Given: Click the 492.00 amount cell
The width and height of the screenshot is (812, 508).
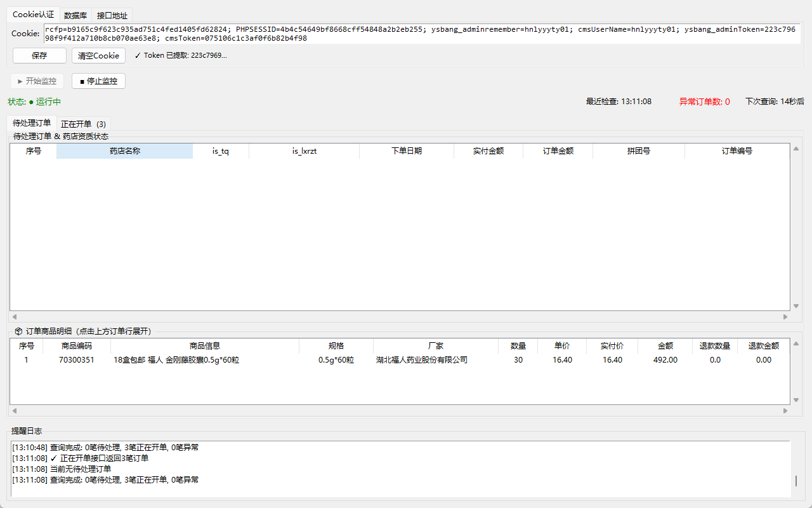Looking at the screenshot, I should pos(665,360).
